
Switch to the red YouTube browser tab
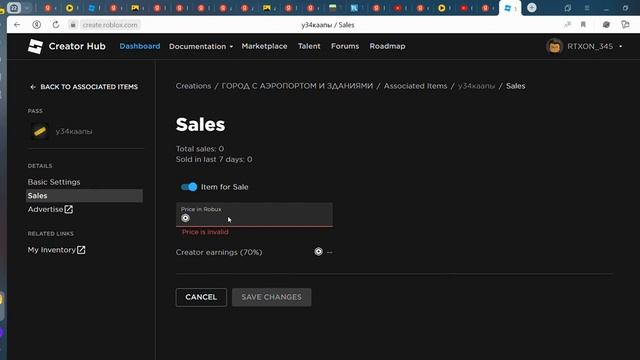click(464, 8)
